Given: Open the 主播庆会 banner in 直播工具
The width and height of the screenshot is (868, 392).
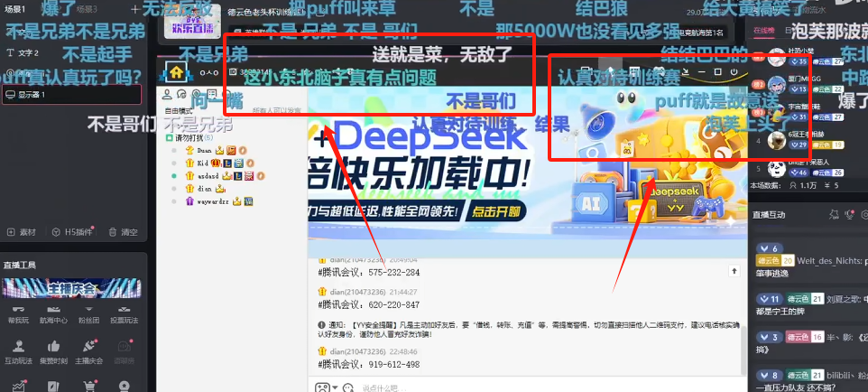Looking at the screenshot, I should pos(72,288).
